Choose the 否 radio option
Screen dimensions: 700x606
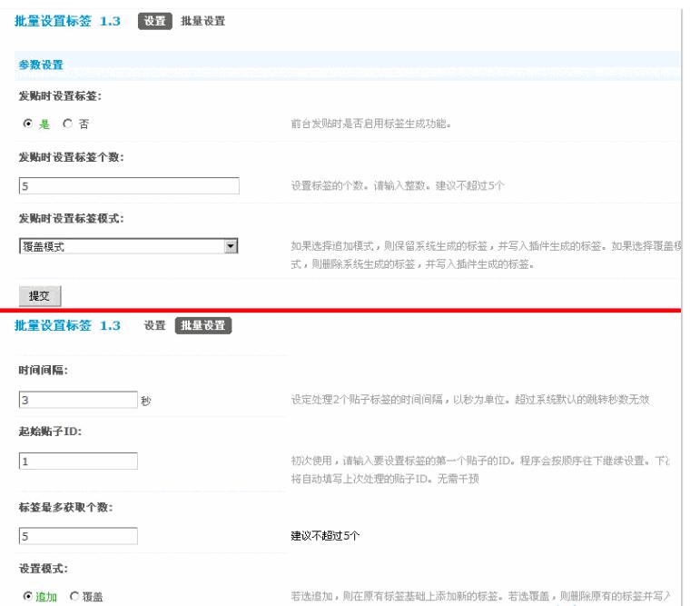(x=67, y=124)
